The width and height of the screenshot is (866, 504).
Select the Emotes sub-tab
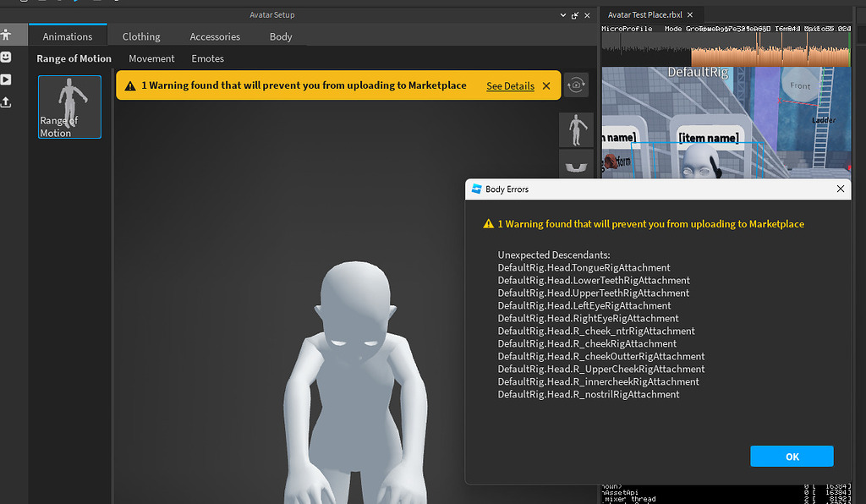(208, 58)
